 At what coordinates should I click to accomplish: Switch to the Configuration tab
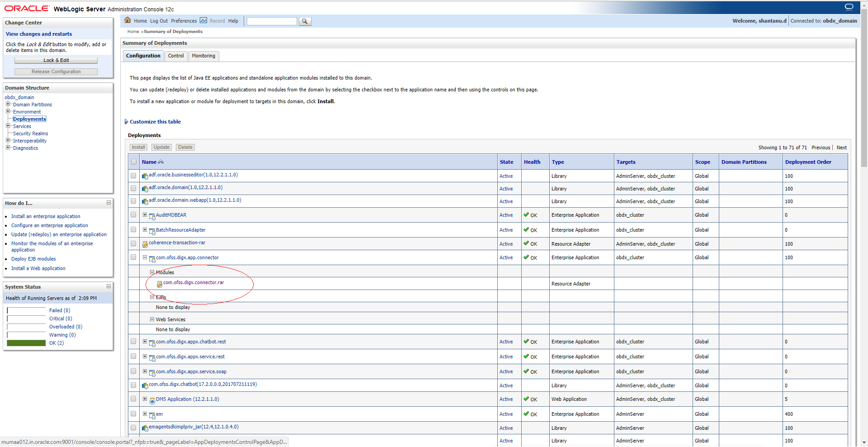click(x=143, y=56)
